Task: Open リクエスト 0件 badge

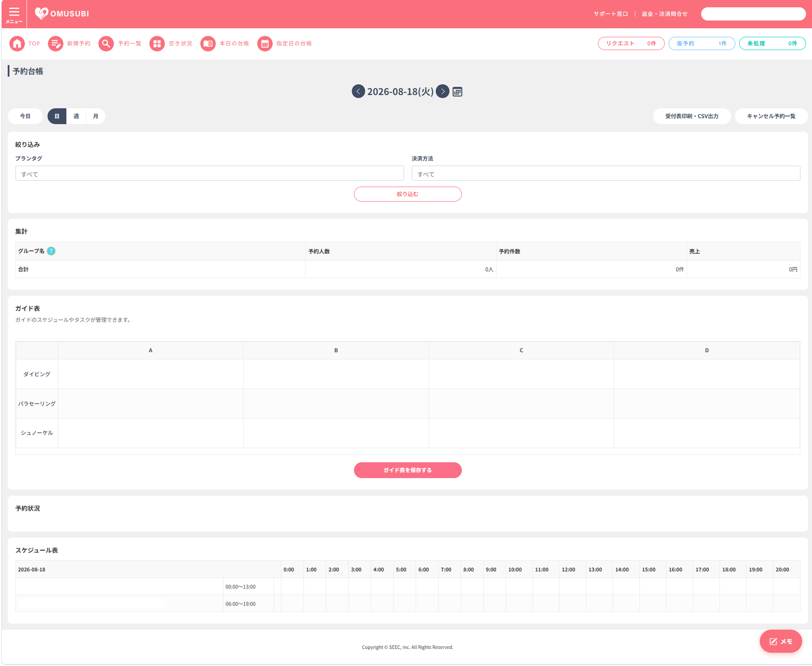Action: click(631, 43)
